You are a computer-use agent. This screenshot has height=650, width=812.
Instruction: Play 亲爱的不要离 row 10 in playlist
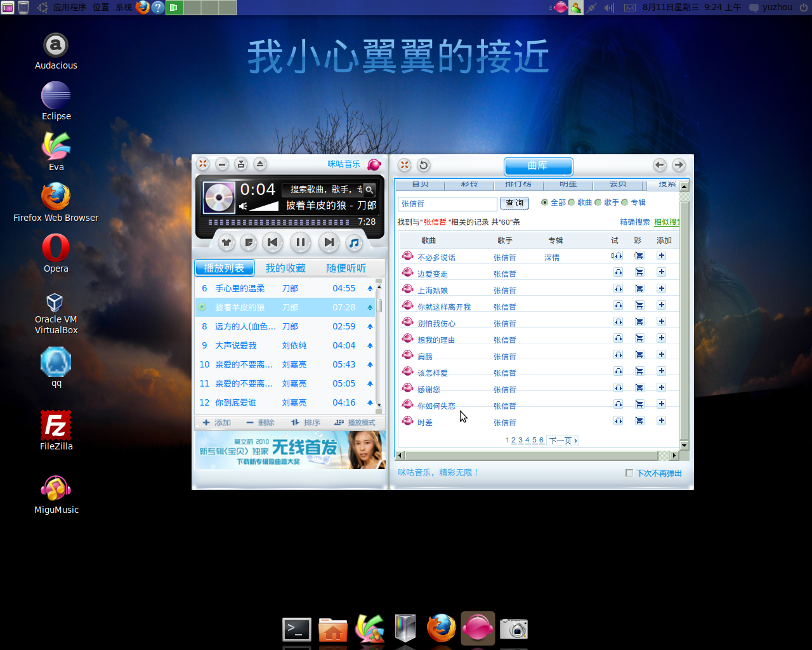tap(285, 364)
